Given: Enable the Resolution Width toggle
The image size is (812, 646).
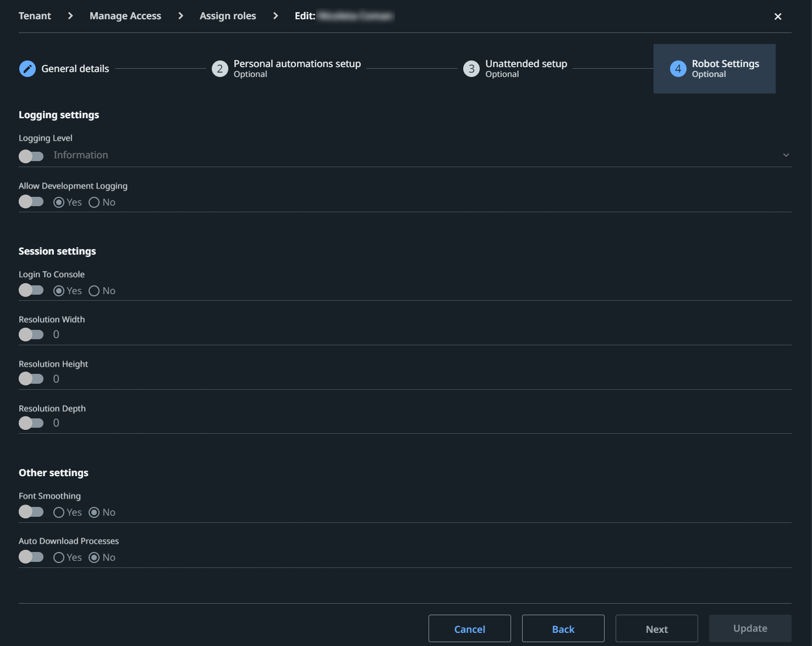Looking at the screenshot, I should click(31, 334).
